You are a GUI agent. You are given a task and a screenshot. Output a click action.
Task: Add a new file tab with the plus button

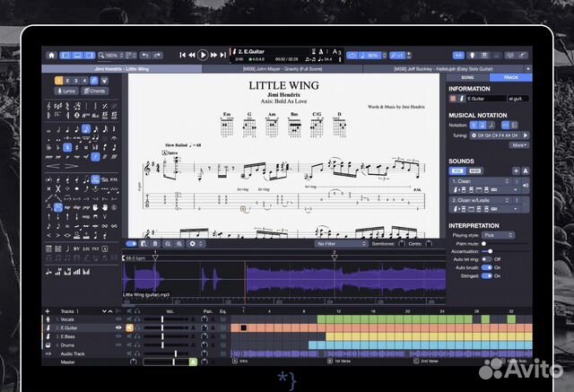(x=528, y=69)
